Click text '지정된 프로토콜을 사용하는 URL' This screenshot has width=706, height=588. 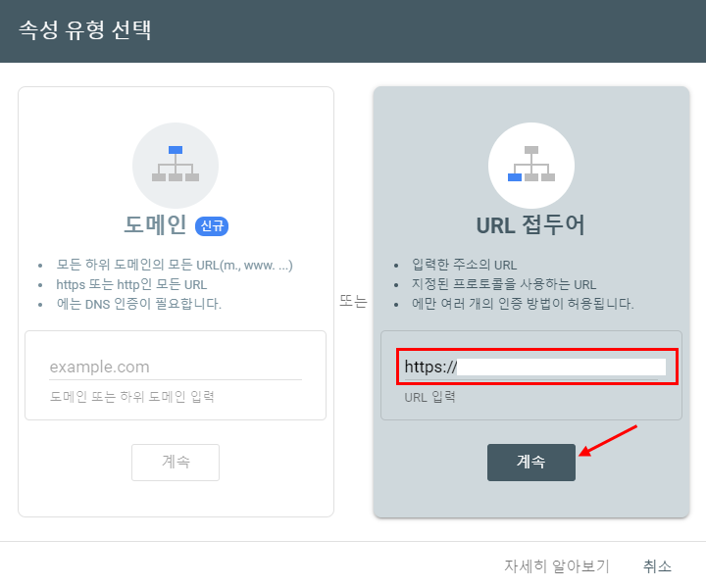[x=504, y=285]
